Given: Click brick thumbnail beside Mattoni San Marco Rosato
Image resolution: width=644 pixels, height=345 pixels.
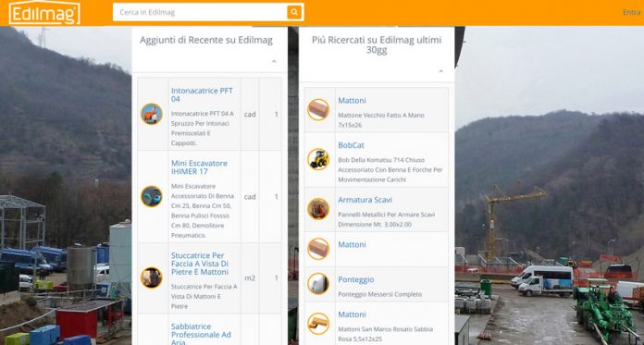Looking at the screenshot, I should point(318,324).
